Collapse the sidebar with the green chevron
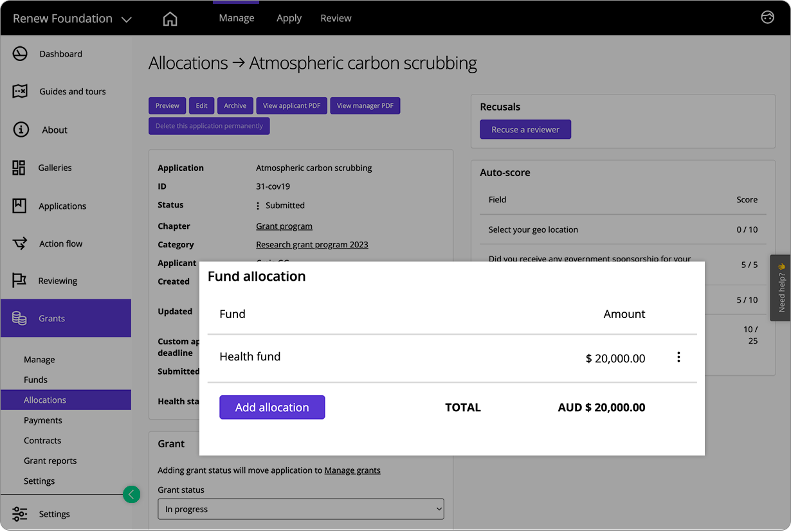Image resolution: width=791 pixels, height=532 pixels. coord(131,494)
